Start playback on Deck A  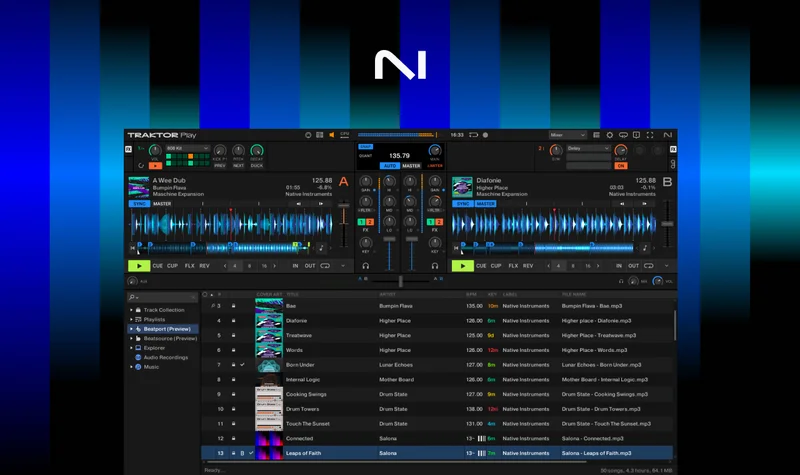139,266
